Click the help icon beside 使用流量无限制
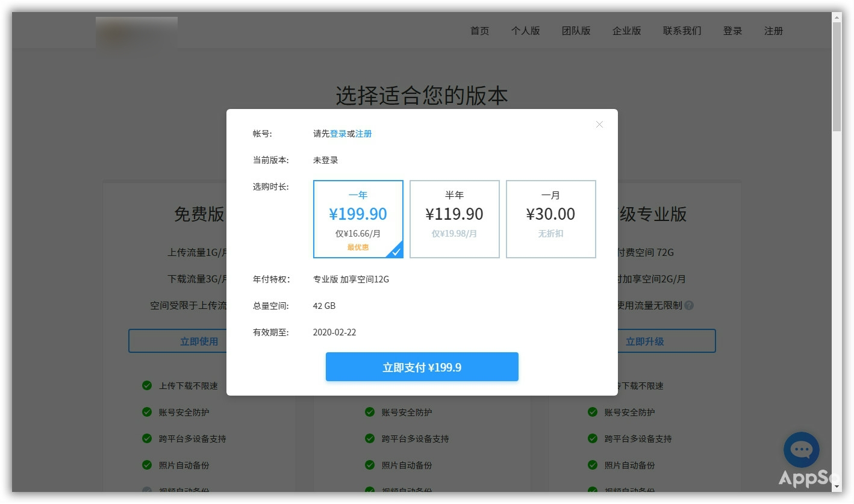Screen dimensions: 854x504 690,305
